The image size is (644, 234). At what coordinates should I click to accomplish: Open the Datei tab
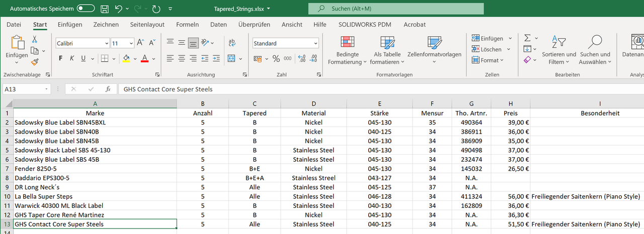14,24
